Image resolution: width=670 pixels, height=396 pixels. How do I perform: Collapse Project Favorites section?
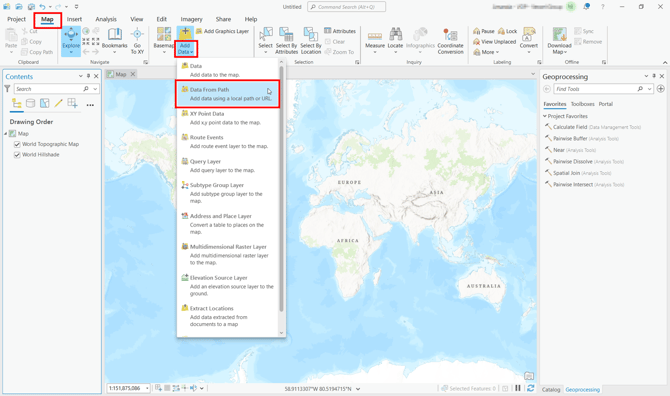(545, 116)
